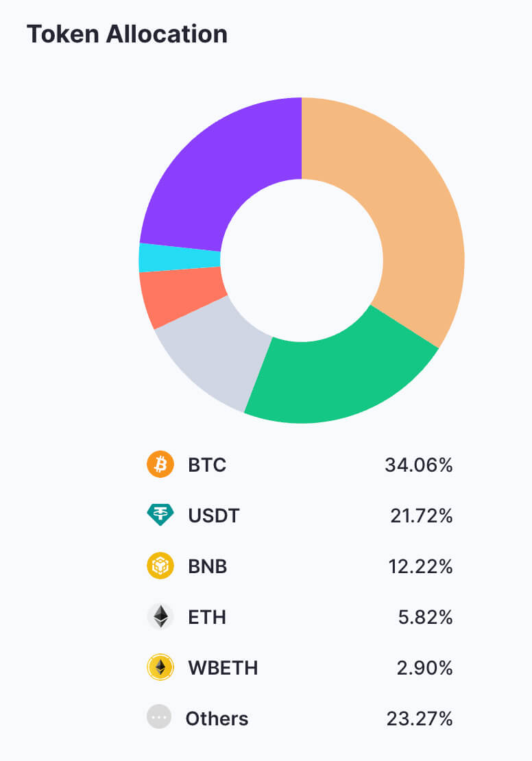
Task: Click the yellow BNB coin icon
Action: click(160, 566)
